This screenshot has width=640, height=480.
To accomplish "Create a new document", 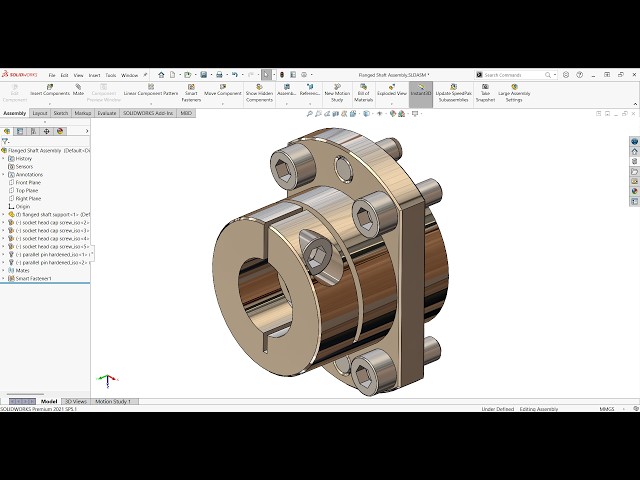I will click(173, 75).
